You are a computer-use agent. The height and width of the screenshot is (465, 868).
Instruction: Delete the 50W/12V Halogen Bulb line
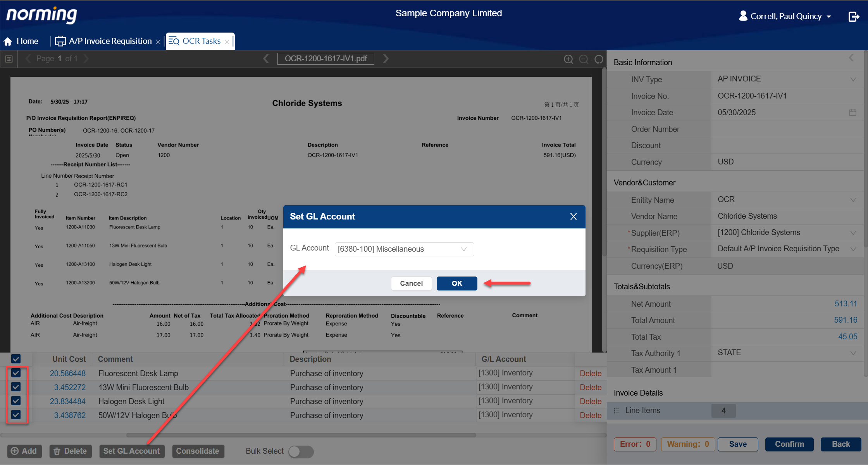(x=591, y=415)
